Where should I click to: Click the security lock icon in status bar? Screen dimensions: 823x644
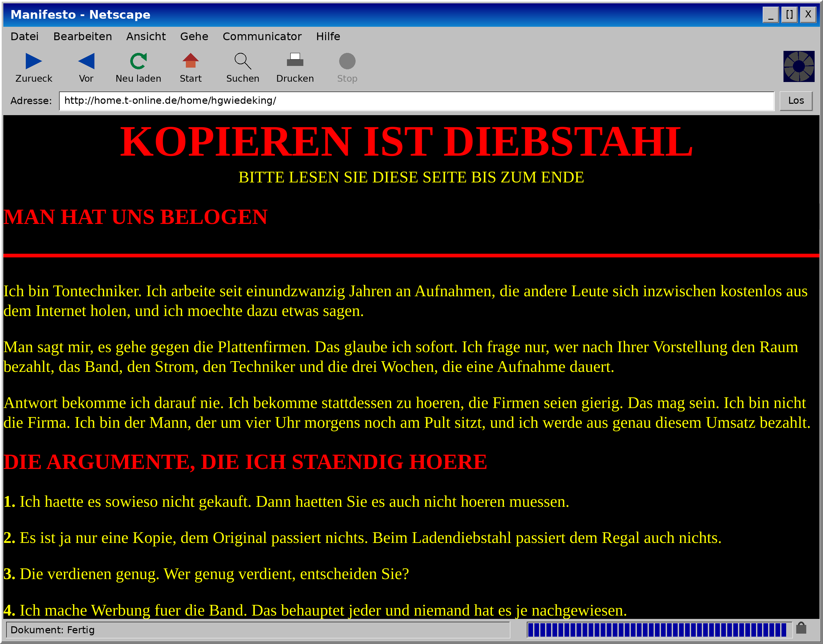click(x=801, y=629)
